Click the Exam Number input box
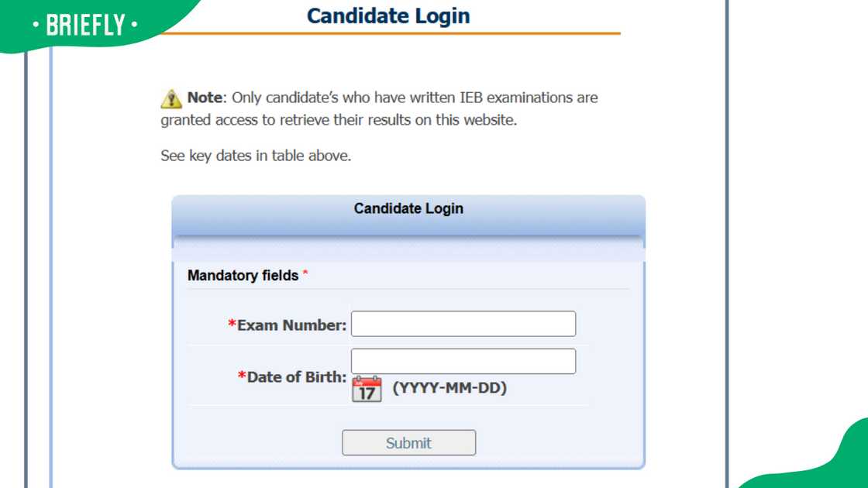This screenshot has width=868, height=488. tap(463, 324)
